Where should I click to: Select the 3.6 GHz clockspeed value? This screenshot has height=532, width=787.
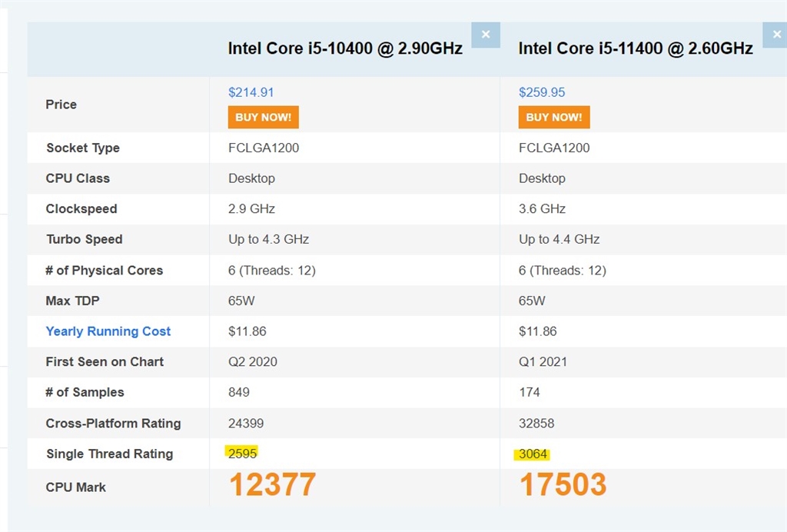pos(542,209)
